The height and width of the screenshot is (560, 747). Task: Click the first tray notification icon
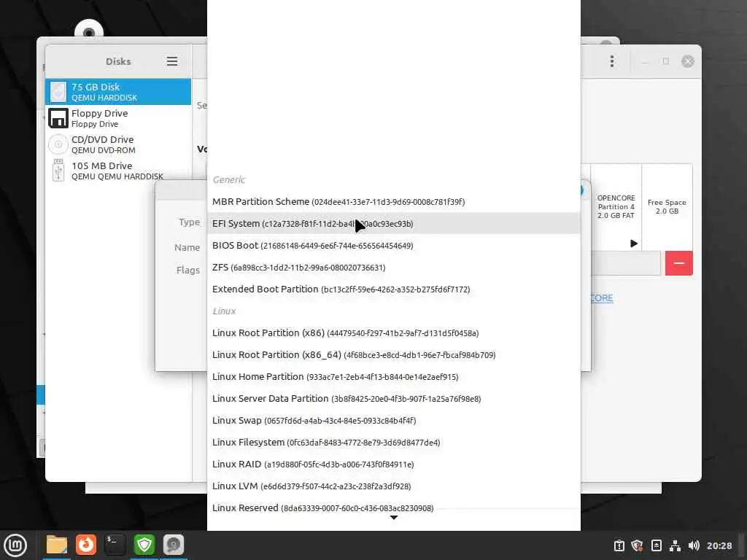click(619, 545)
